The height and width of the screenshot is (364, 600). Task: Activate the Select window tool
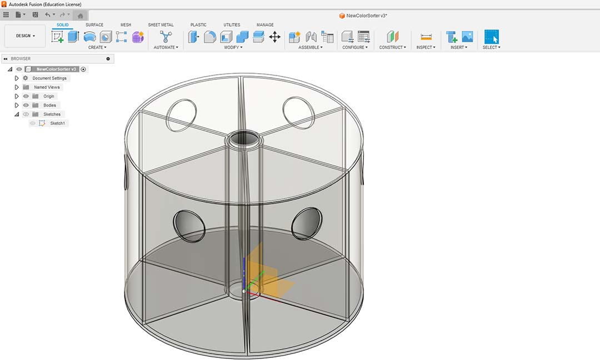pos(491,37)
